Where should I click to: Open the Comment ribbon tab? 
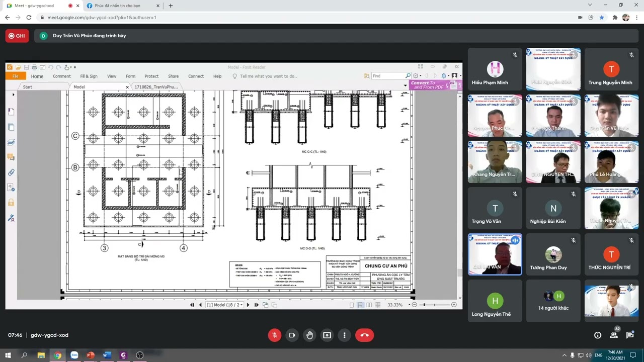(x=62, y=76)
